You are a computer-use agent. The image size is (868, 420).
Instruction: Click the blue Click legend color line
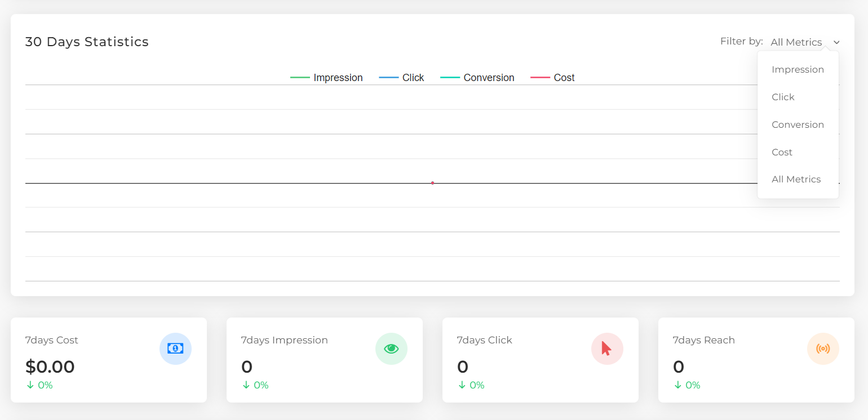(389, 78)
